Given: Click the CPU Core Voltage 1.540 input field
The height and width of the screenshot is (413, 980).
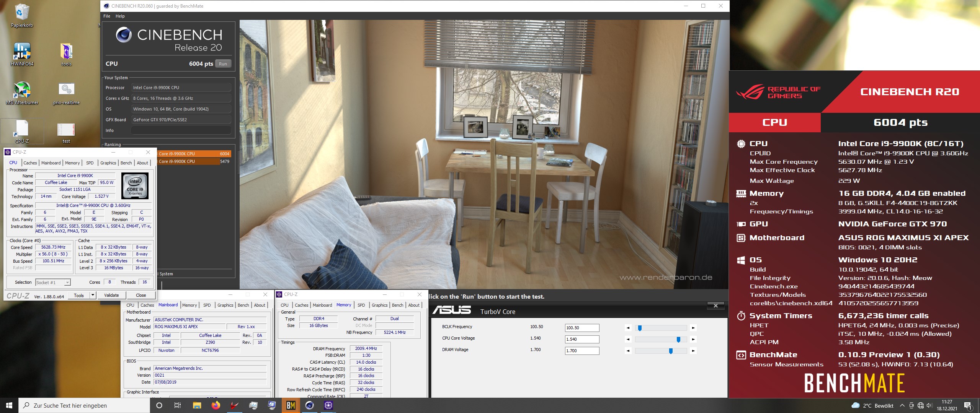Looking at the screenshot, I should click(x=582, y=339).
